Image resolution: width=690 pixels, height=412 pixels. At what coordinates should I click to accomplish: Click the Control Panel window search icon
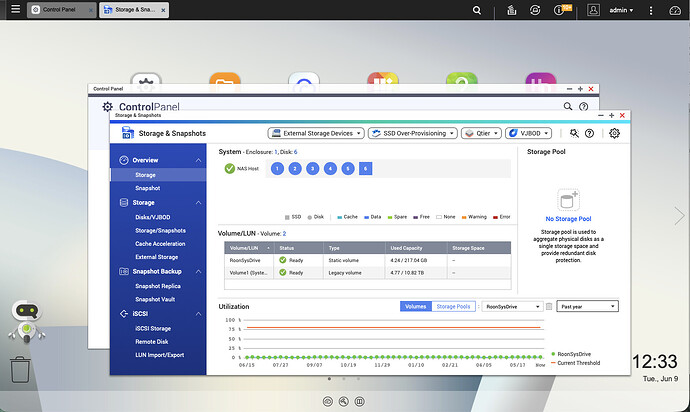click(568, 106)
